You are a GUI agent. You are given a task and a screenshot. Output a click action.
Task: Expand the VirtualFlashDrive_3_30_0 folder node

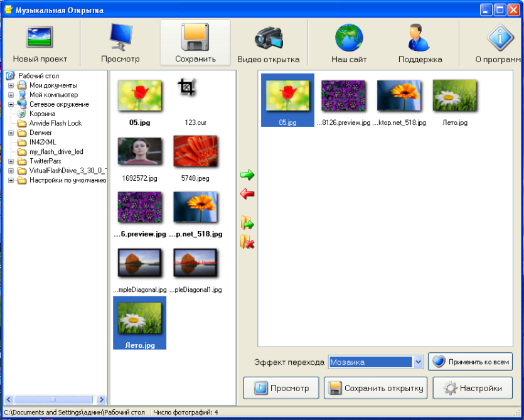pos(11,171)
